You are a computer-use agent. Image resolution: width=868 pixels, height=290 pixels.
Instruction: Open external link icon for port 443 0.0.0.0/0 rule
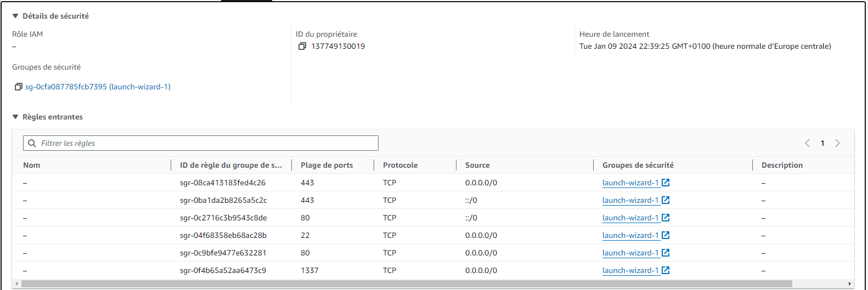[666, 183]
